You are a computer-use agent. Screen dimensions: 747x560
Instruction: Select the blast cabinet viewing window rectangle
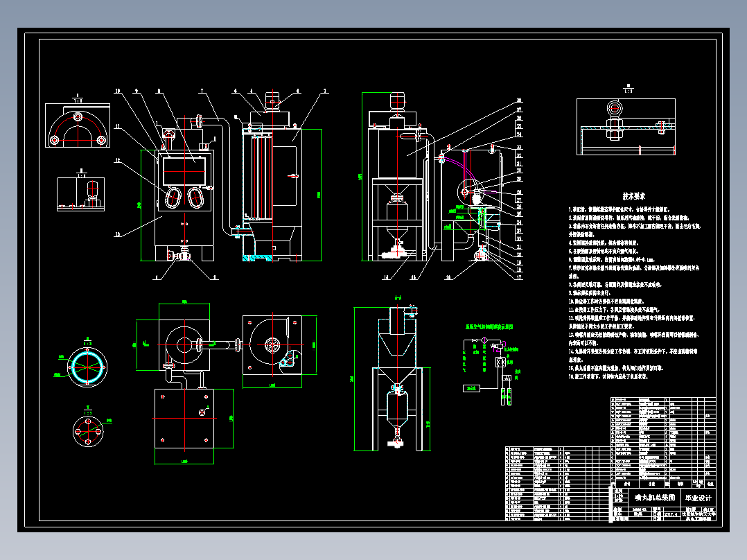pyautogui.click(x=184, y=171)
